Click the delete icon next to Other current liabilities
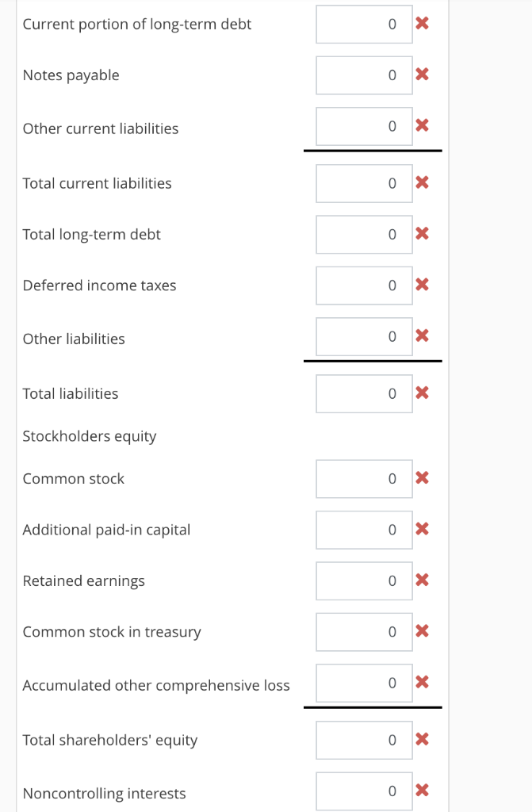 [422, 125]
